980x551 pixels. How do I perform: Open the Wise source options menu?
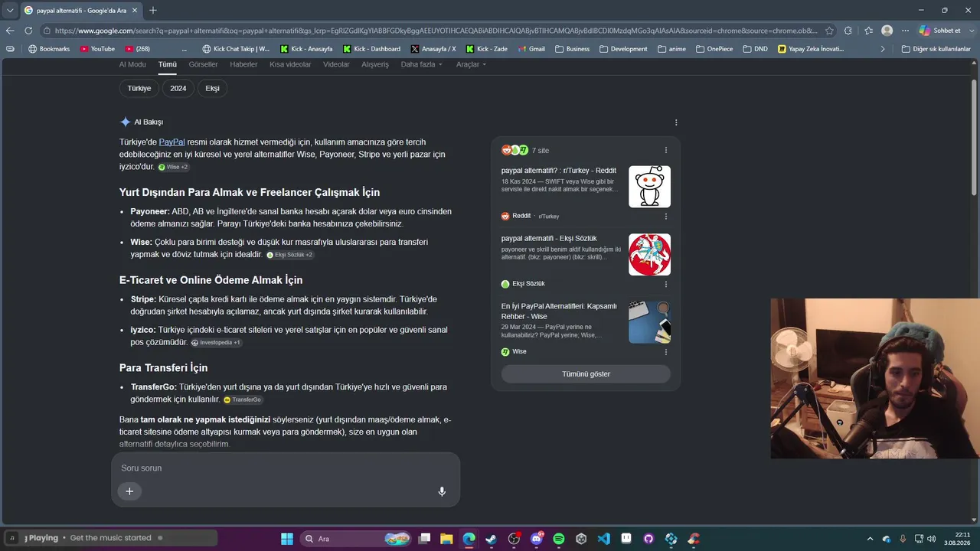(666, 352)
